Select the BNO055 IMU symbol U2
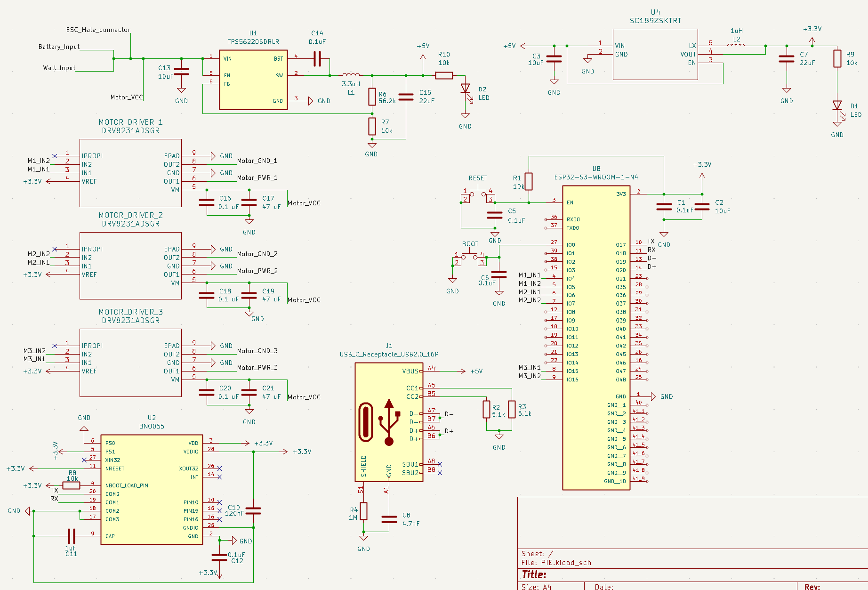Image resolution: width=868 pixels, height=590 pixels. pyautogui.click(x=151, y=490)
